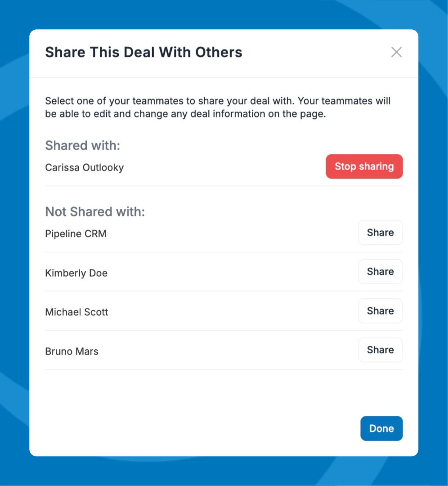Viewport: 448px width, 486px height.
Task: Share the deal with Bruno Mars
Action: tap(380, 350)
